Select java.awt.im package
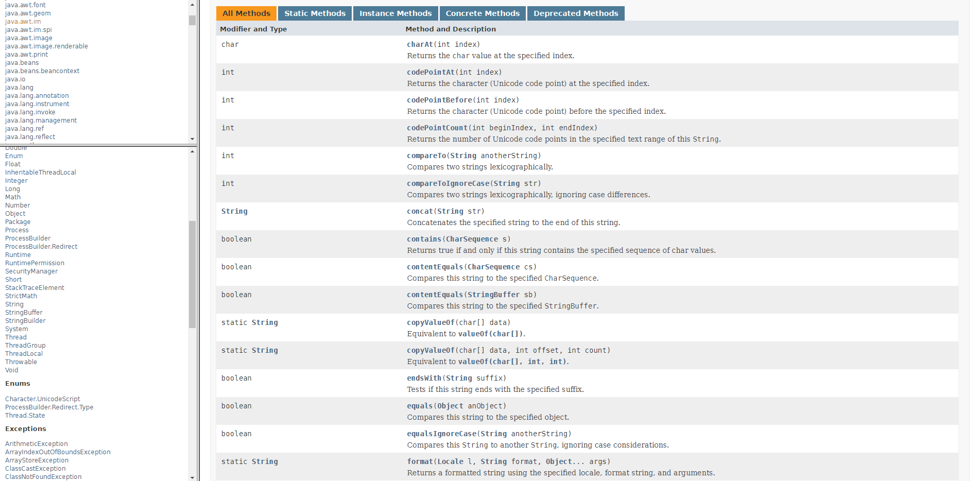Screen dimensions: 980x481 (x=23, y=22)
